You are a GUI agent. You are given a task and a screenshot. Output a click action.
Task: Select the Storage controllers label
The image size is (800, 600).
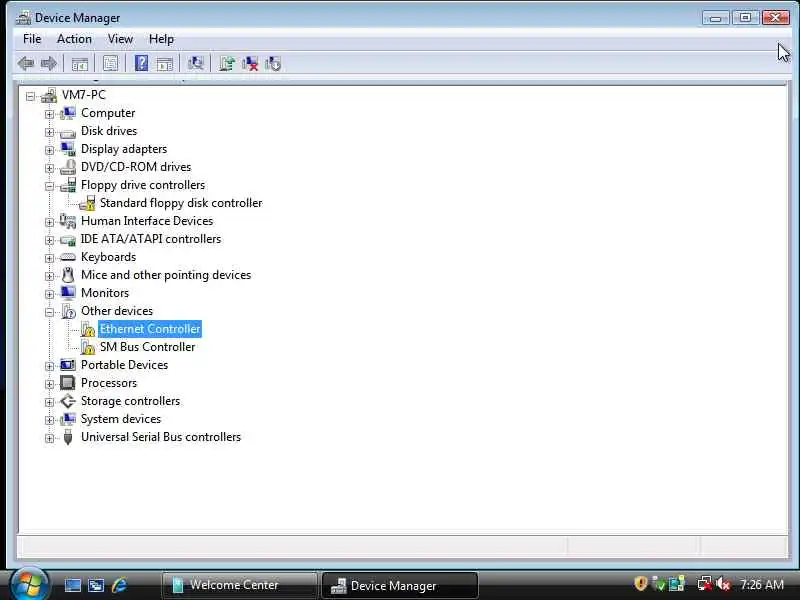(131, 401)
